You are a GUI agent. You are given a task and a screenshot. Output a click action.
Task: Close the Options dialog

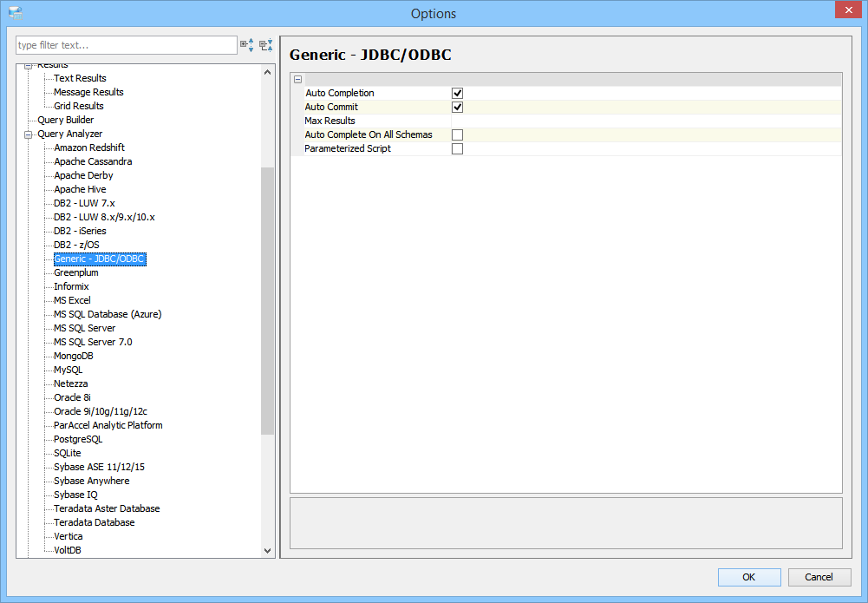(x=849, y=10)
